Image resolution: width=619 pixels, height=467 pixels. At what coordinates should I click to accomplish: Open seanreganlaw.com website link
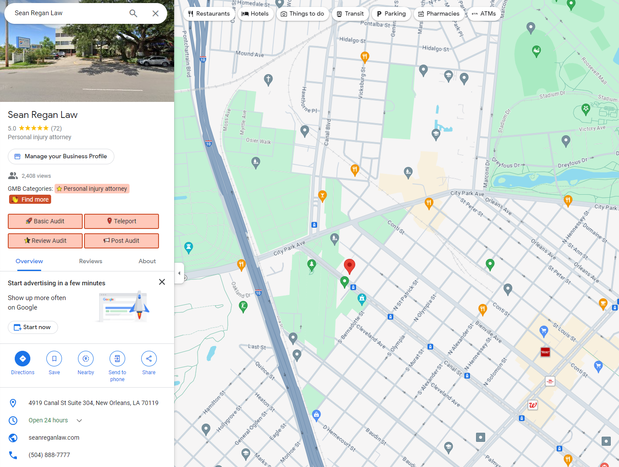[x=54, y=438]
